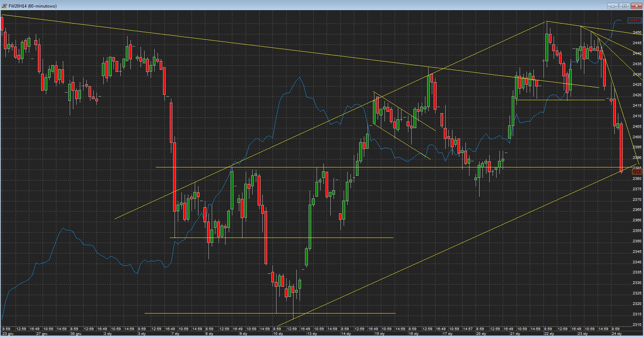Click the 2310 price axis label
Screen dimensions: 644x337
(637, 325)
